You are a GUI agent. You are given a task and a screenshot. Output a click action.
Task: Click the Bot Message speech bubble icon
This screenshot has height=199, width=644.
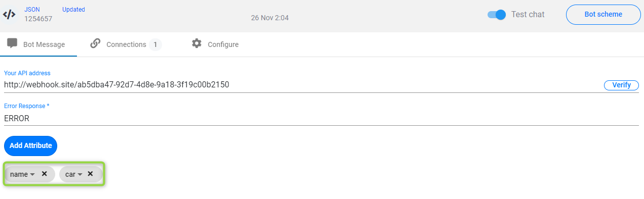(13, 43)
